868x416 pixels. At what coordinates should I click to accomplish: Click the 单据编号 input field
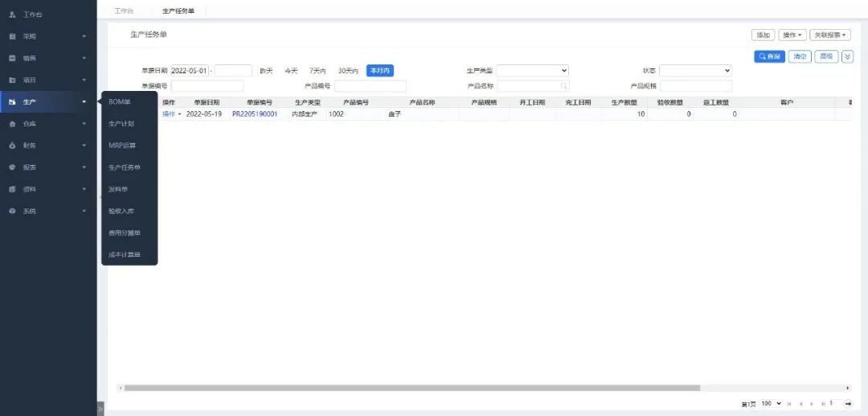pyautogui.click(x=207, y=86)
